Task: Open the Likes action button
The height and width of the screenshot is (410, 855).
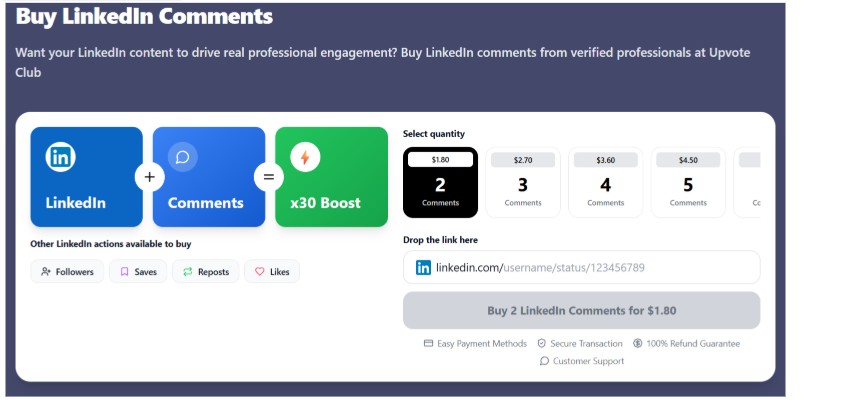Action: (271, 271)
